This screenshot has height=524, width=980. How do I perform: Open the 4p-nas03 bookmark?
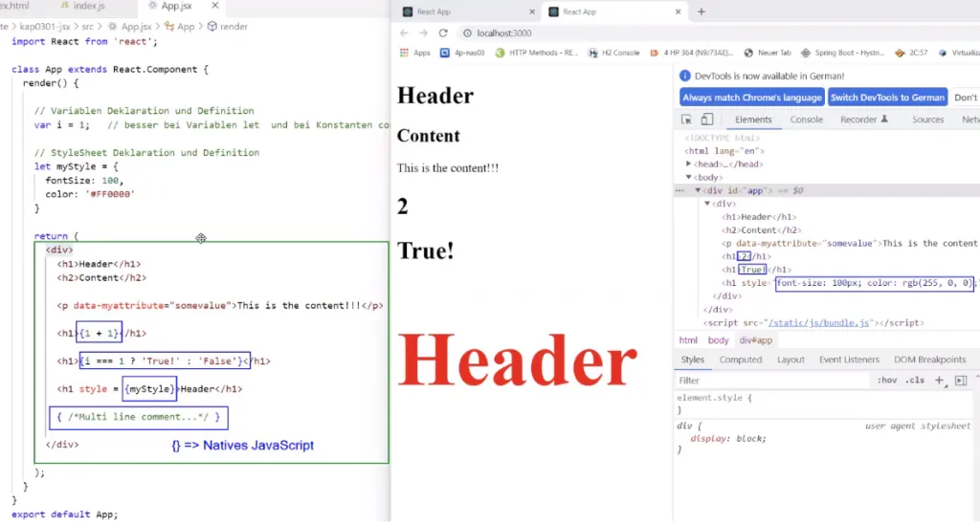click(x=462, y=54)
